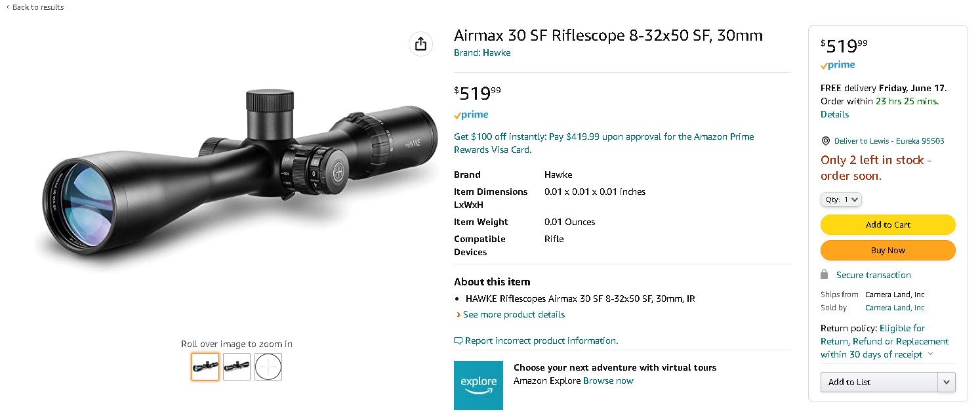Image resolution: width=980 pixels, height=412 pixels.
Task: Expand the Add to List arrow
Action: [946, 382]
